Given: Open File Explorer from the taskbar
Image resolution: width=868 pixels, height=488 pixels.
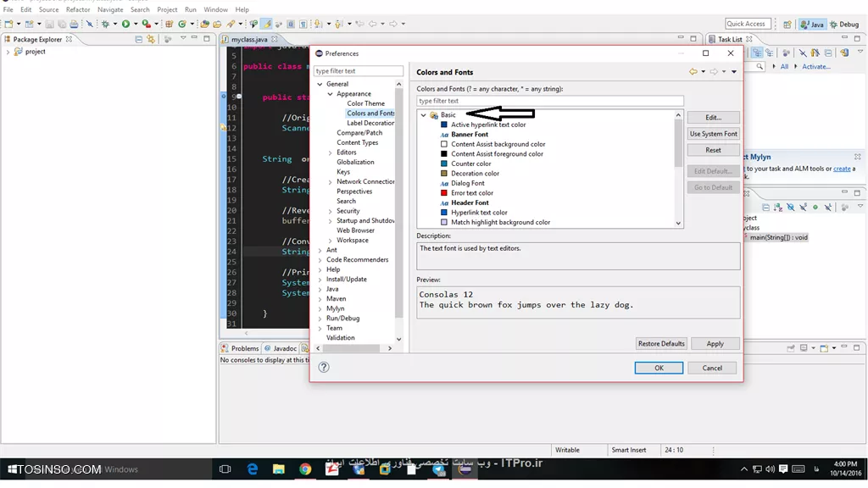Looking at the screenshot, I should tap(278, 469).
